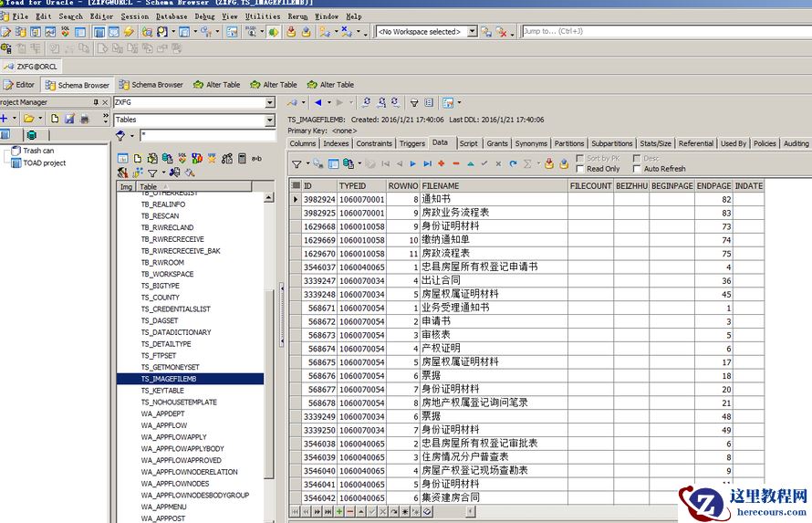
Task: Click the printer icon in Project Manager
Action: tap(84, 119)
